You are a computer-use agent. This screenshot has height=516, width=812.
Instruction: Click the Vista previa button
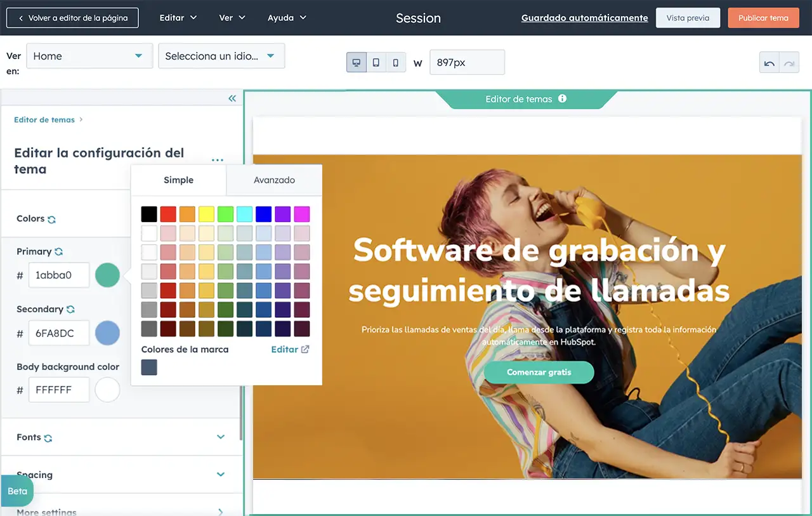688,18
